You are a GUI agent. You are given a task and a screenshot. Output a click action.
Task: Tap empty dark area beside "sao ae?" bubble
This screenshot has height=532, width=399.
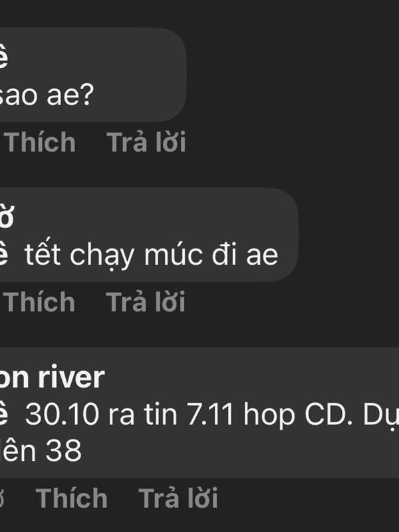[x=292, y=74]
